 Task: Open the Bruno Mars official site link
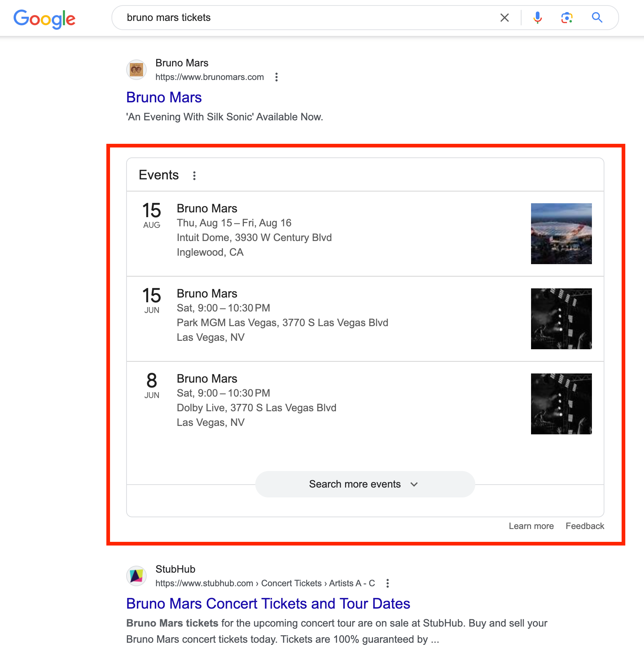pyautogui.click(x=164, y=98)
